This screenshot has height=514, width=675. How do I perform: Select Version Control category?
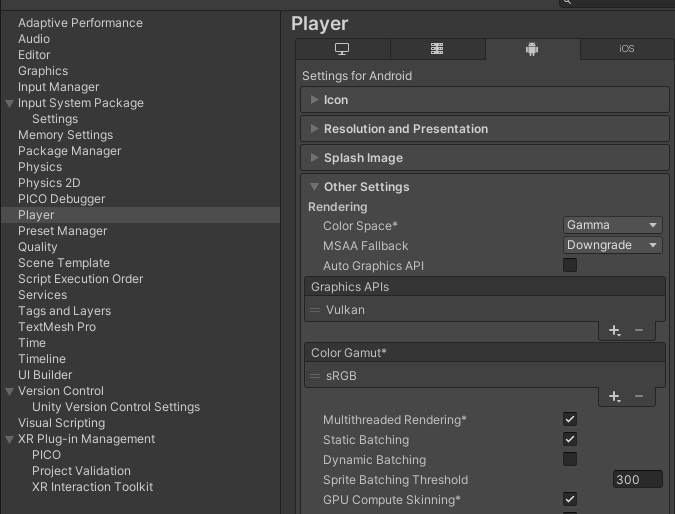coord(61,391)
